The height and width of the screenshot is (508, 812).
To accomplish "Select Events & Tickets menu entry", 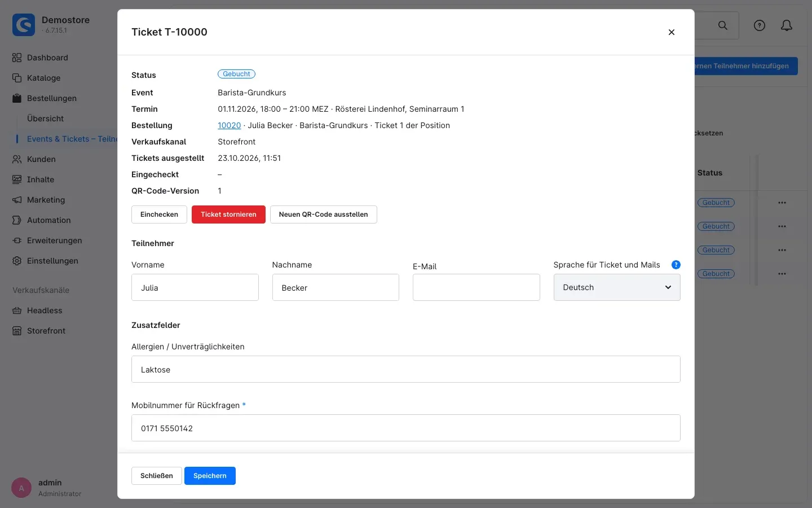I will coord(72,139).
